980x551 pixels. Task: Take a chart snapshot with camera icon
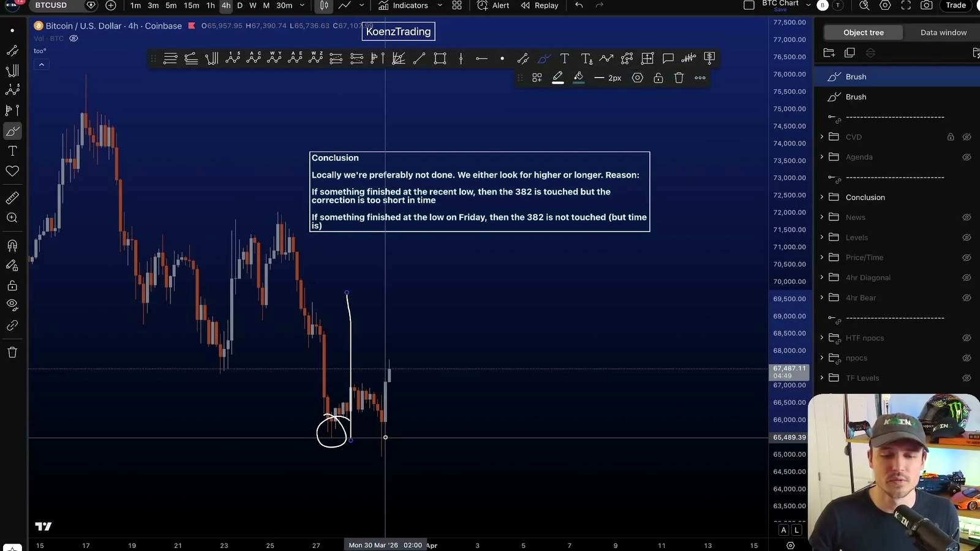pos(927,6)
